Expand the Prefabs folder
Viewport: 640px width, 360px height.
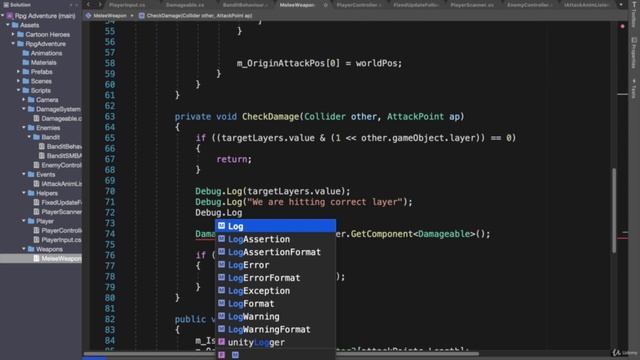point(18,72)
